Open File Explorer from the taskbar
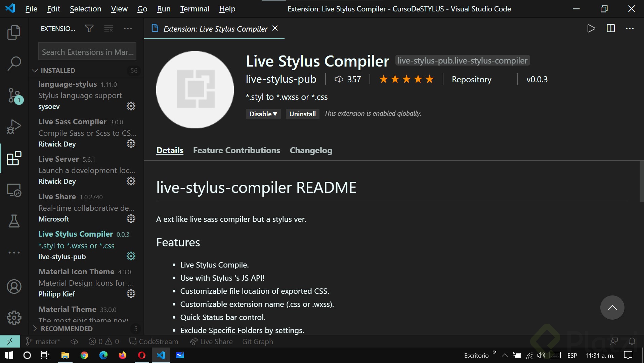644x363 pixels. click(65, 355)
